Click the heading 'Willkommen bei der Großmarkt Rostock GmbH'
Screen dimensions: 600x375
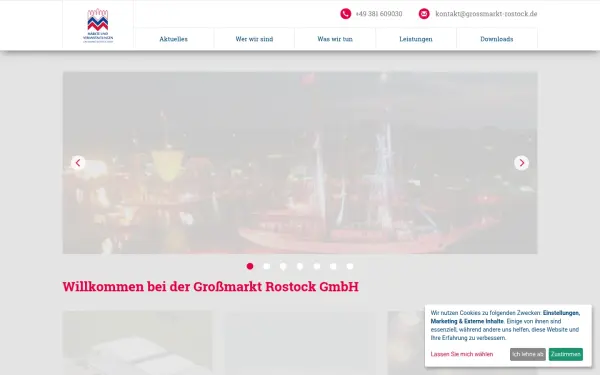(210, 287)
